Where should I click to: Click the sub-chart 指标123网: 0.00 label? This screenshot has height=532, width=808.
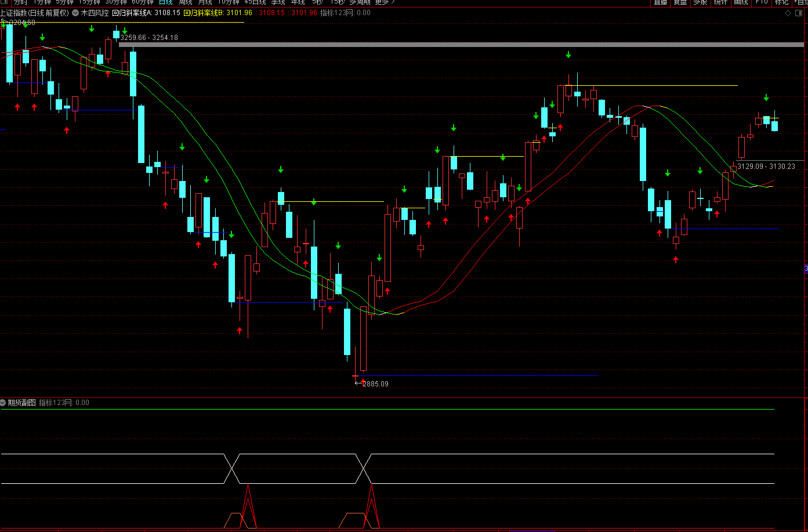tap(64, 403)
